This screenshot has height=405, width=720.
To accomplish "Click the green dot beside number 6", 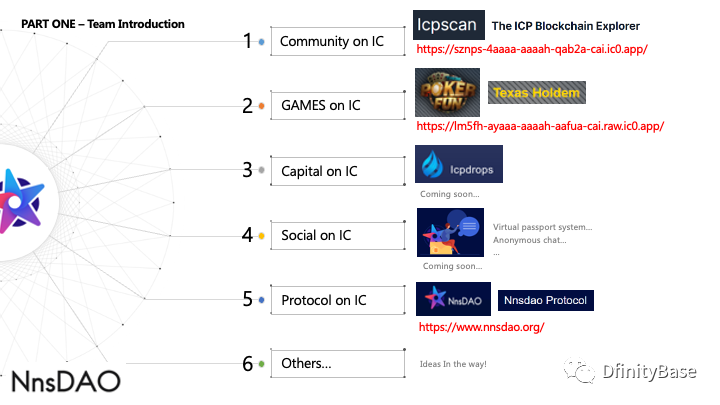I will pyautogui.click(x=261, y=364).
